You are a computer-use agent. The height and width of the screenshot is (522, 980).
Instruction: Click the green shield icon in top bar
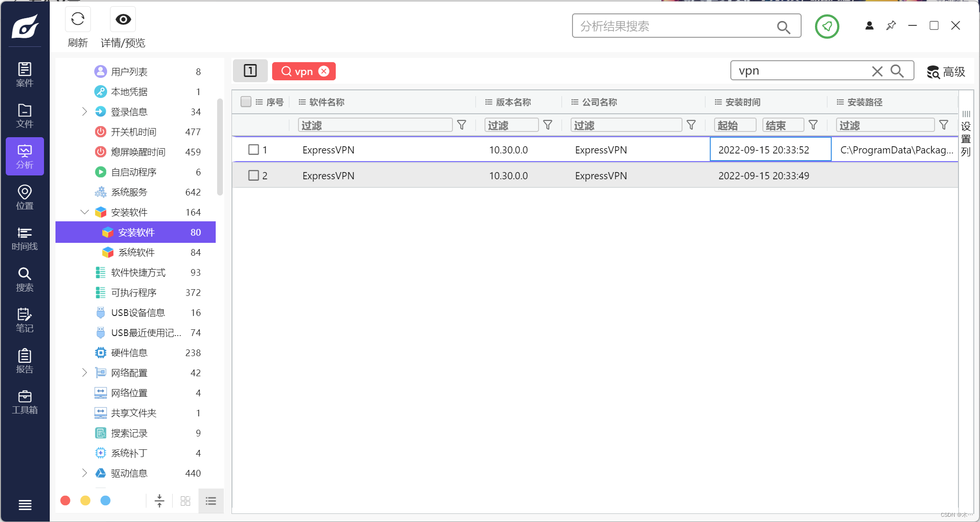827,26
